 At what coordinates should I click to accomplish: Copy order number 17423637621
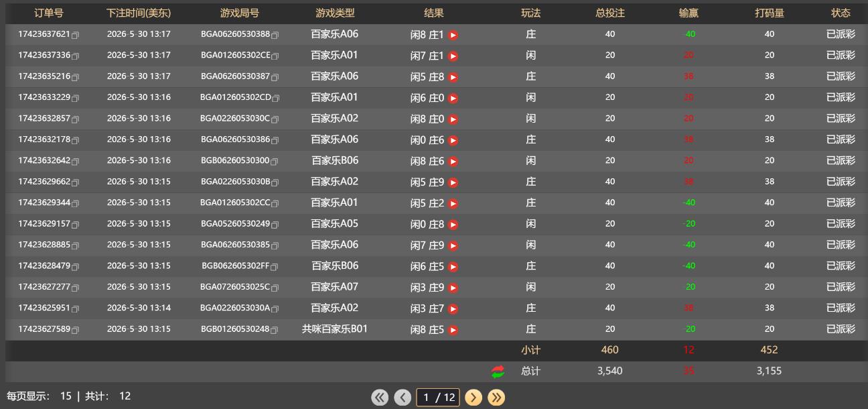click(76, 35)
